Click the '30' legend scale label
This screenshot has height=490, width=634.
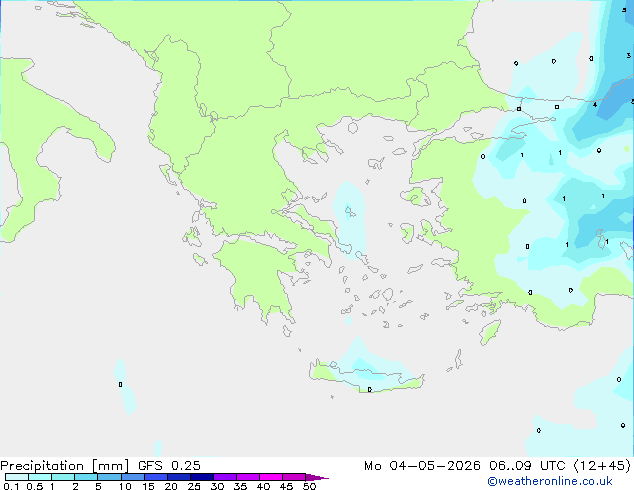(x=217, y=486)
